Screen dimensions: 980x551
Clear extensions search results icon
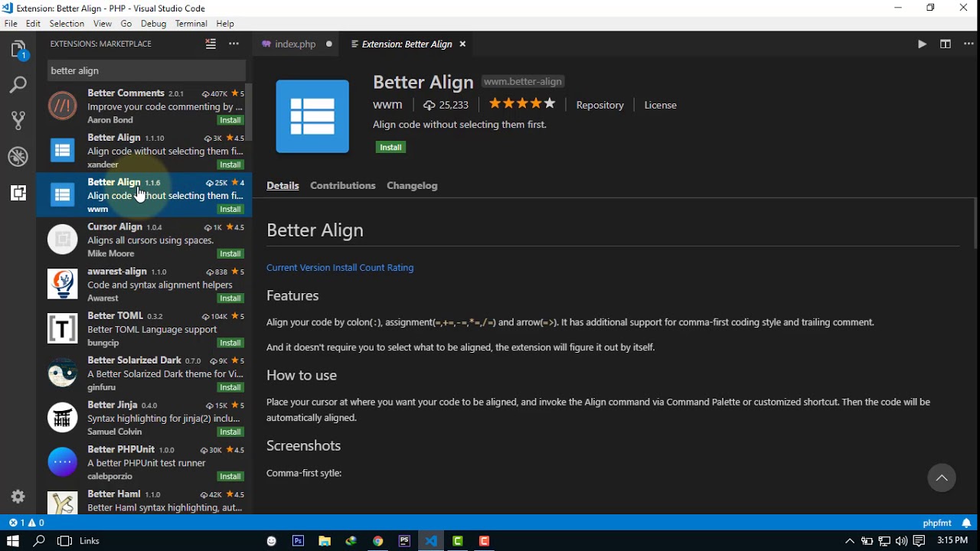pos(211,44)
